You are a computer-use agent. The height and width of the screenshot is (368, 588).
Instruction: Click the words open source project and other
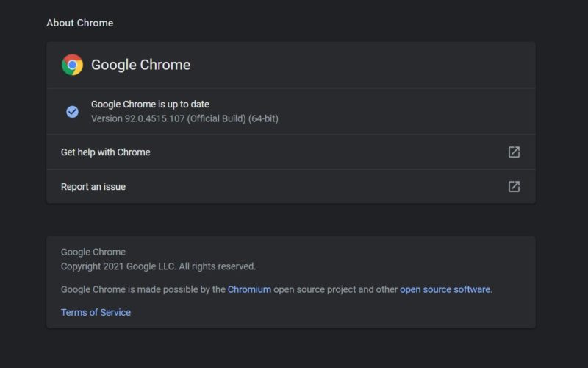pyautogui.click(x=335, y=289)
